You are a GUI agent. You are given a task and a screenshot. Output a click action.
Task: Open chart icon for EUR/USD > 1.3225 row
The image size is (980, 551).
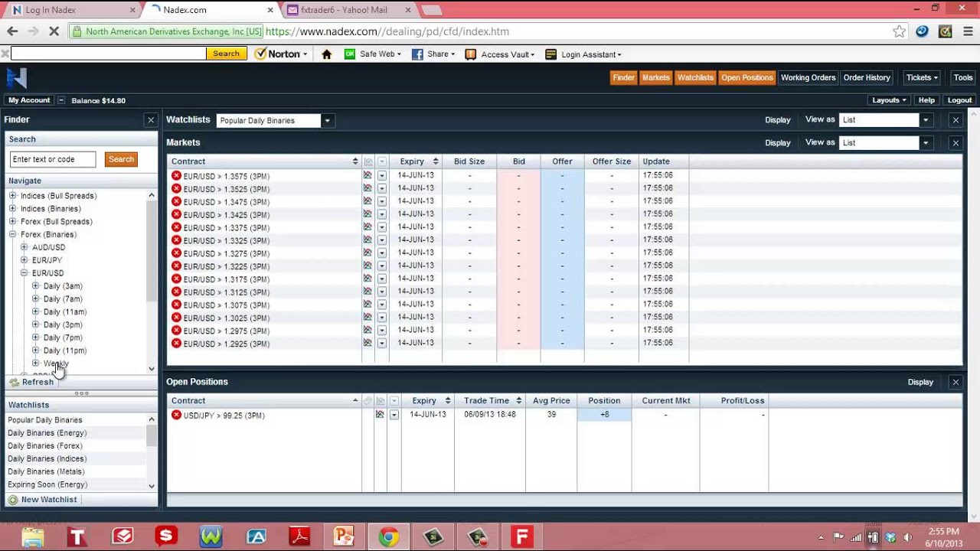[x=367, y=266]
